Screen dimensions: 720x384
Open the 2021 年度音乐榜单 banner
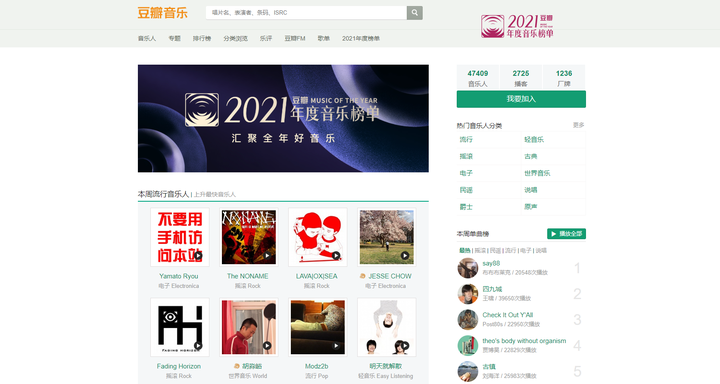click(x=283, y=119)
